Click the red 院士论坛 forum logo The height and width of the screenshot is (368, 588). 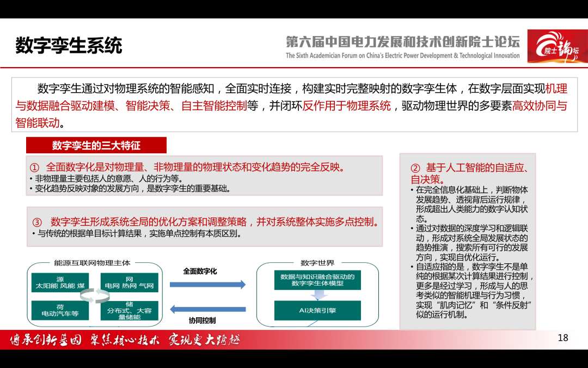(558, 46)
